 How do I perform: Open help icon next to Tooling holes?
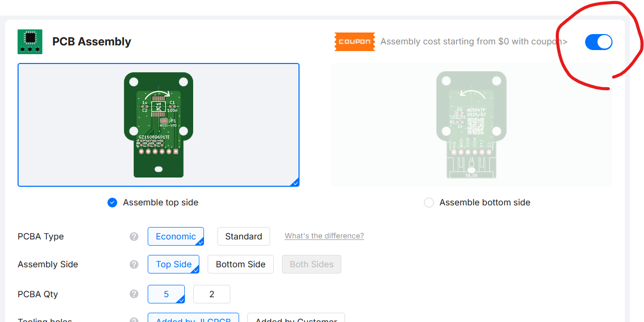(x=134, y=319)
